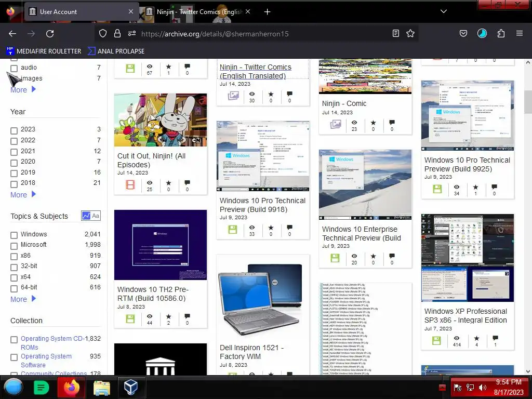Open a new browser tab
The image size is (532, 399).
[x=268, y=12]
